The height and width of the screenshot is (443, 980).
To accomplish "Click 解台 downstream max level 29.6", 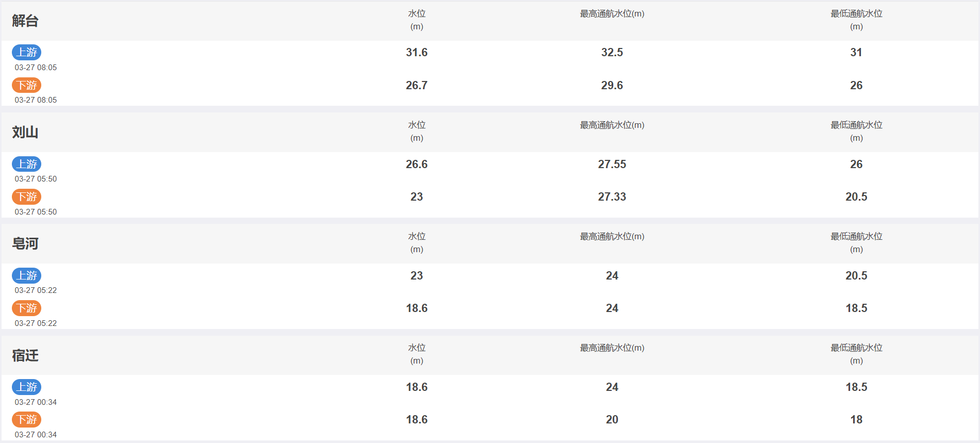I will 612,85.
